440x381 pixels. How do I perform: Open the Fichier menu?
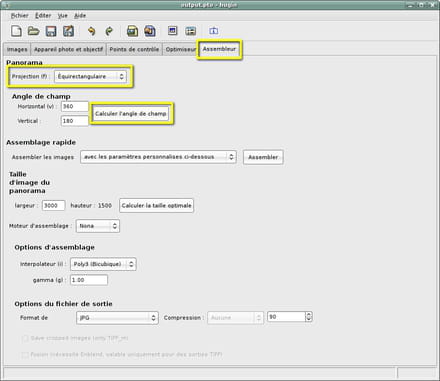click(x=20, y=15)
